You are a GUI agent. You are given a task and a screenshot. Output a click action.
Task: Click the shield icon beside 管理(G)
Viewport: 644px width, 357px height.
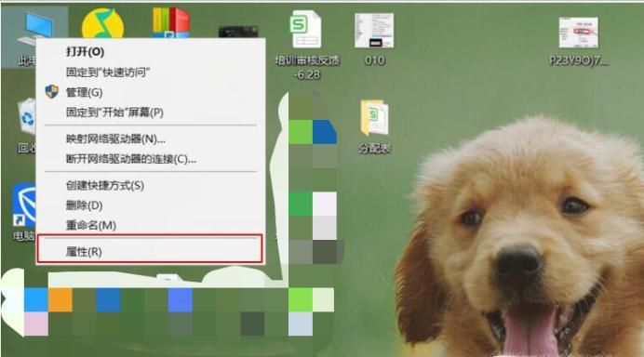pyautogui.click(x=52, y=91)
